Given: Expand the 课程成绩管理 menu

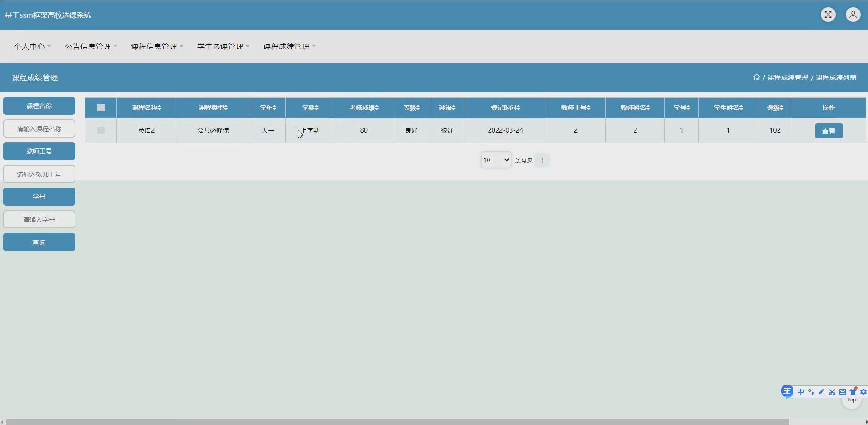Looking at the screenshot, I should coord(289,46).
